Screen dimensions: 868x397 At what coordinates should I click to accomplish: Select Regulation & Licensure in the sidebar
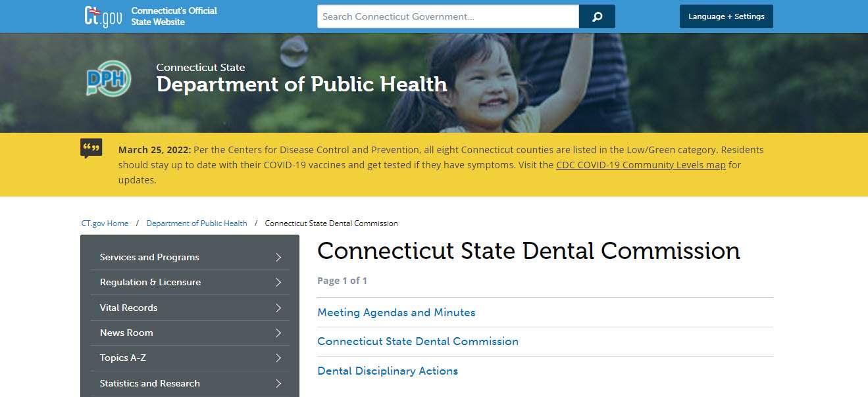[150, 282]
